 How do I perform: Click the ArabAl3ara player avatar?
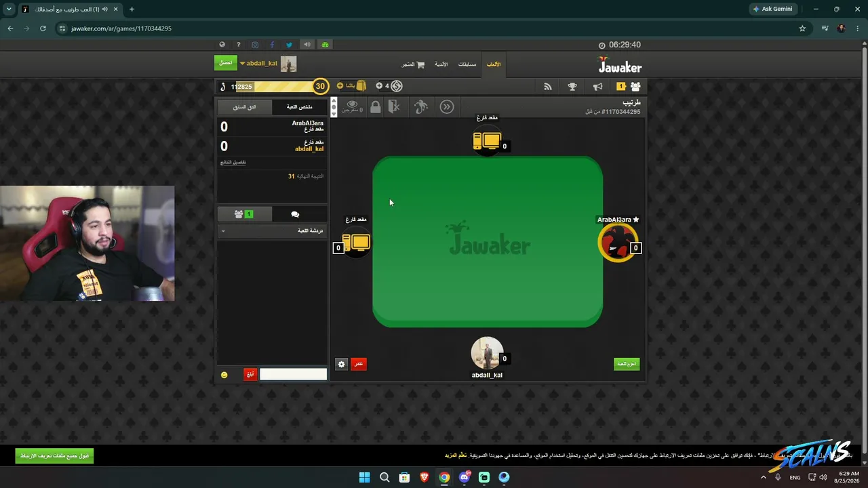618,242
